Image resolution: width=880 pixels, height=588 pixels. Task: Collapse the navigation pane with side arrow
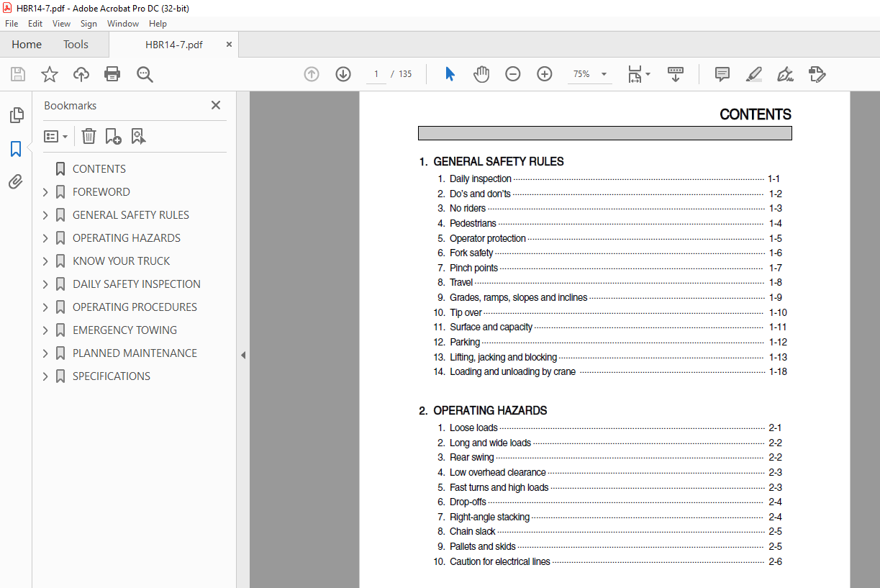coord(243,355)
